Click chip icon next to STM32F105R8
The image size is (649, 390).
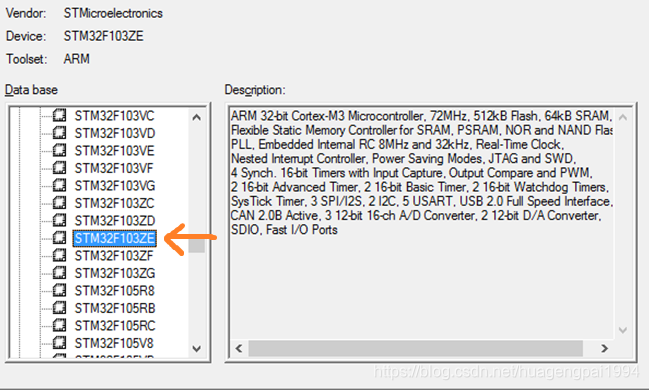(59, 291)
